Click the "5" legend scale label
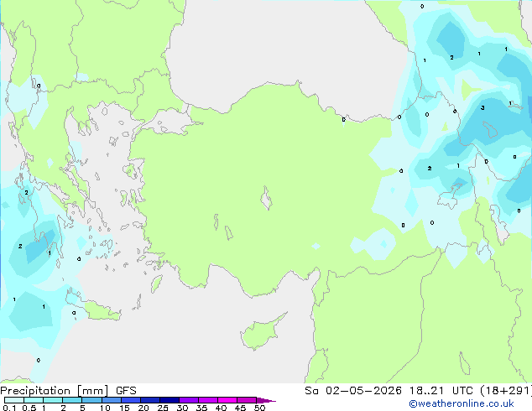Viewport: 532px width, 411px height. [x=82, y=408]
